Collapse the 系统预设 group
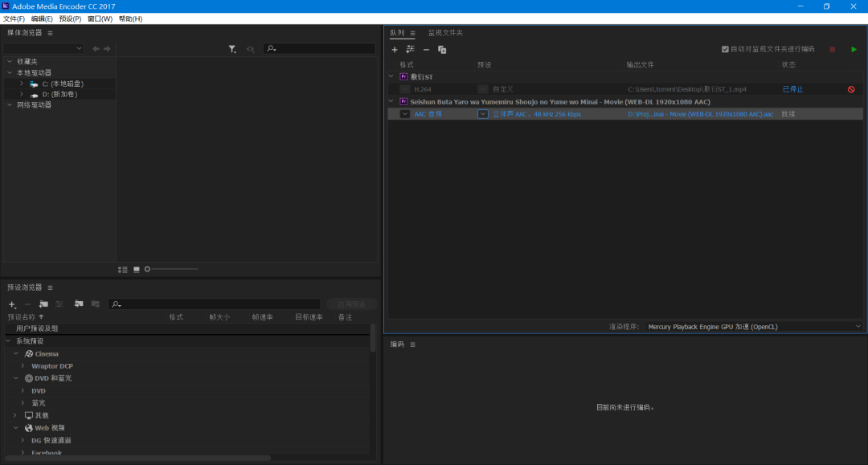The height and width of the screenshot is (465, 868). pos(8,341)
